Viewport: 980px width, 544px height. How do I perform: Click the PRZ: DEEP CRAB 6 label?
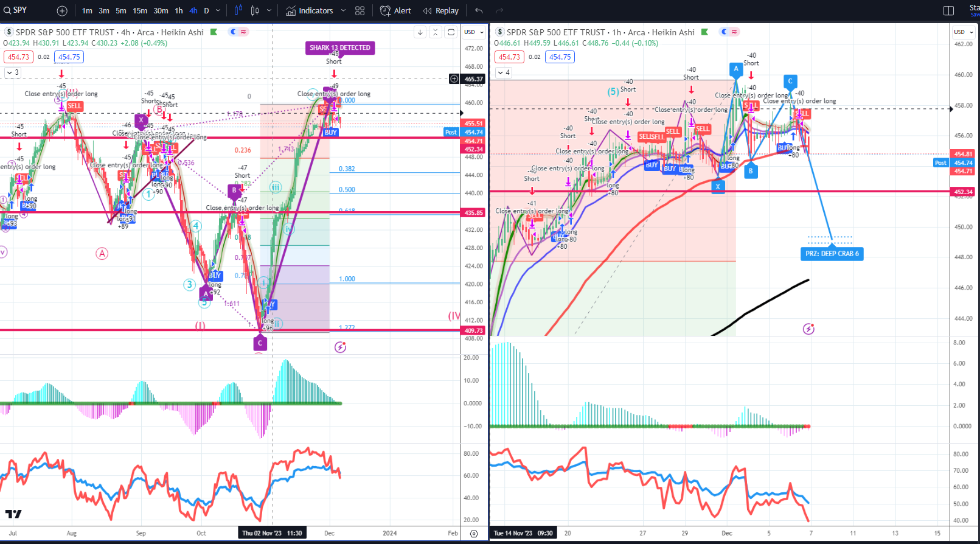(x=832, y=254)
